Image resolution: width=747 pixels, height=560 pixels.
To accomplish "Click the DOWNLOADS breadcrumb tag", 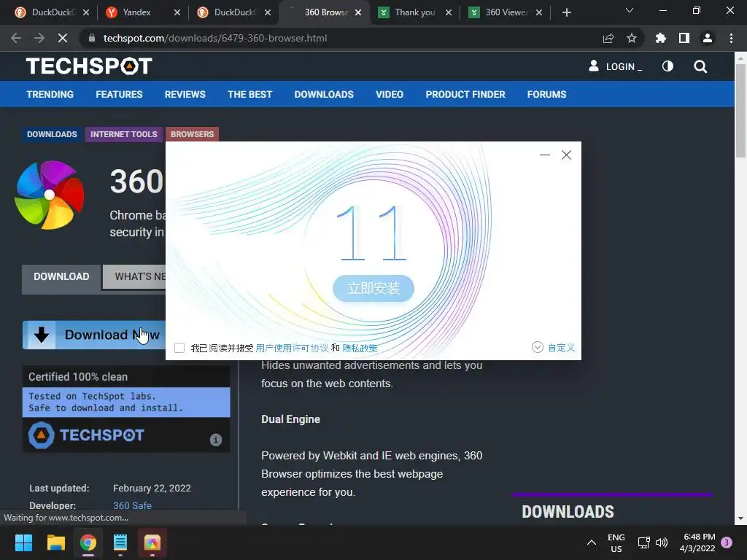I will (52, 134).
